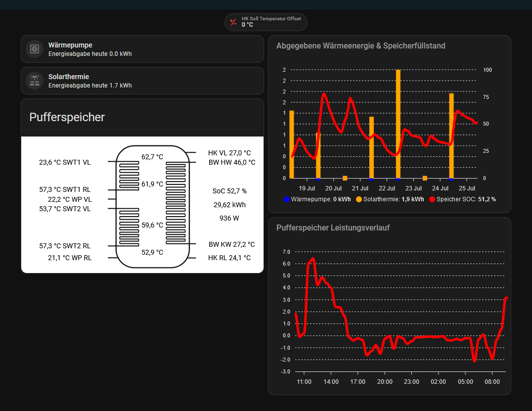Click the blue Wärmepumpe legend dot
This screenshot has height=411, width=532.
coord(287,199)
